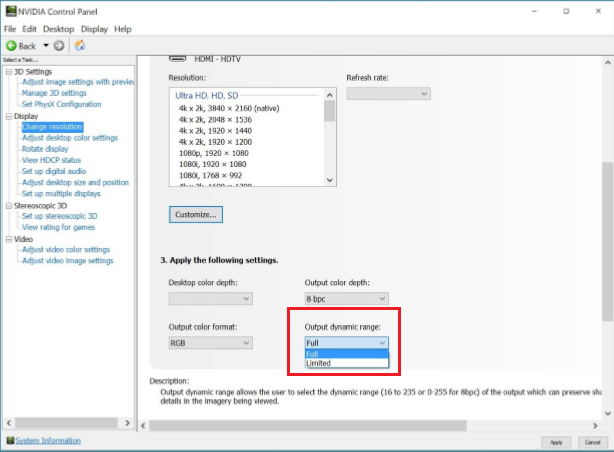Image resolution: width=614 pixels, height=452 pixels.
Task: Select 1080p, 1920 × 1080 resolution
Action: point(214,153)
